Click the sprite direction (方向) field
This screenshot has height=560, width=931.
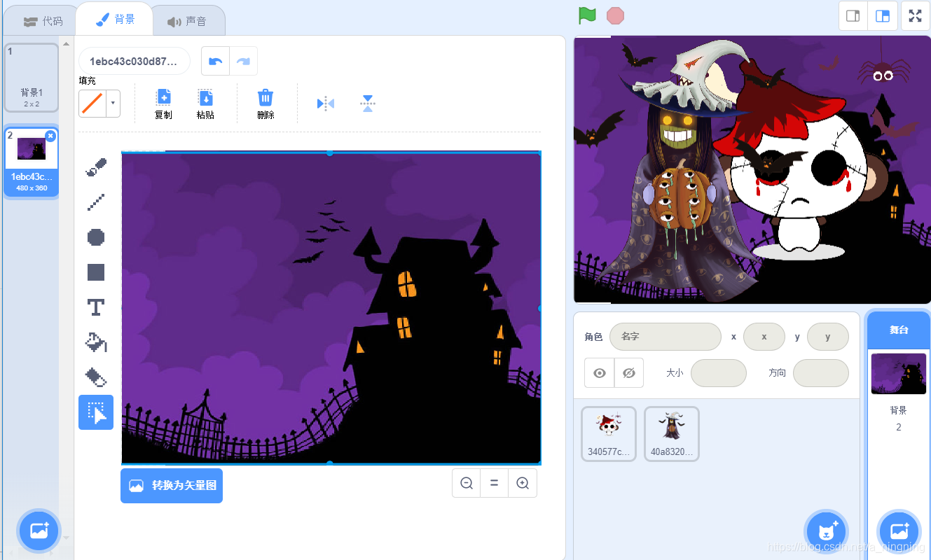pyautogui.click(x=821, y=373)
